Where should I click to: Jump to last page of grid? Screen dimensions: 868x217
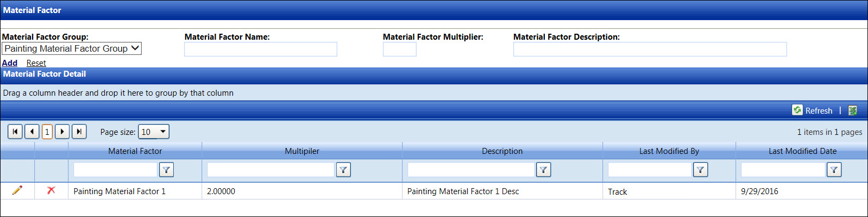[79, 132]
